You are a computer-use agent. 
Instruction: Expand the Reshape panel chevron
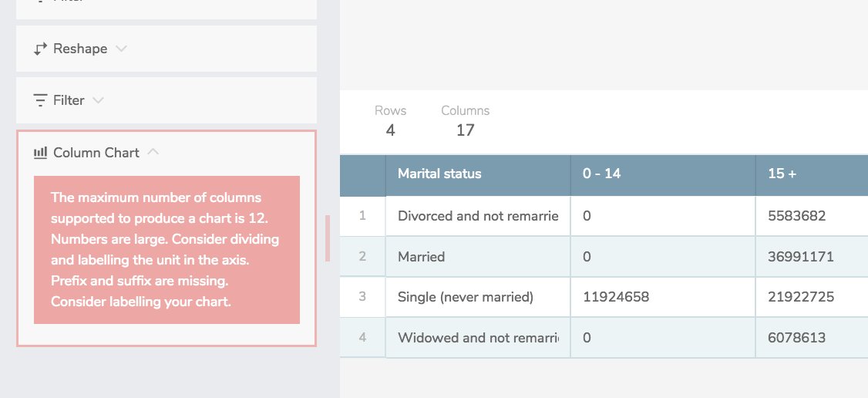(121, 49)
